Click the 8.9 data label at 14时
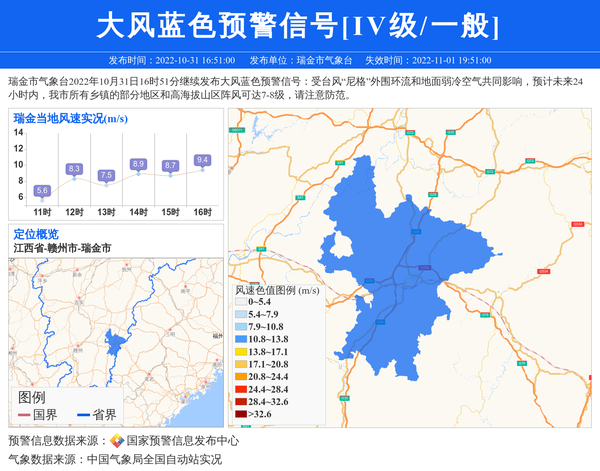This screenshot has width=600, height=471. coord(138,164)
